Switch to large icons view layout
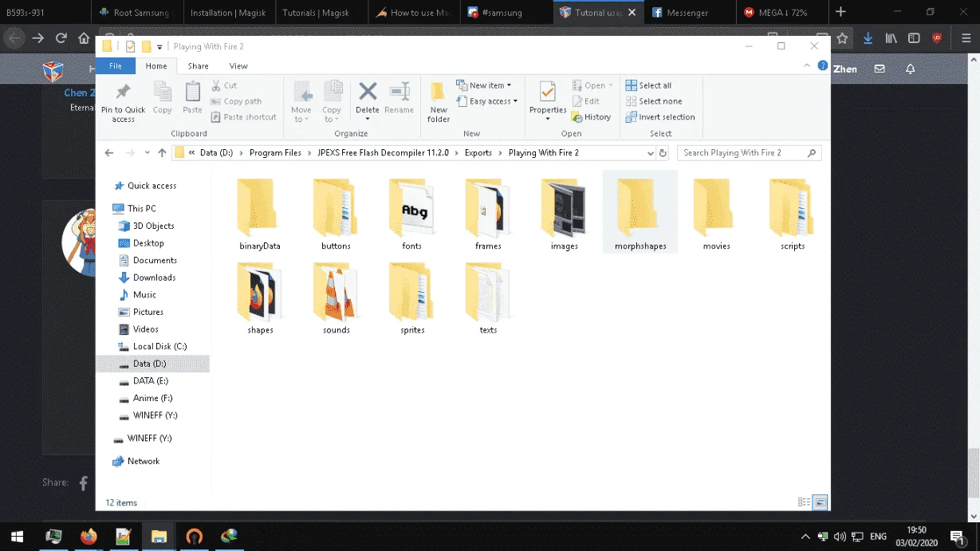This screenshot has height=551, width=980. click(820, 502)
